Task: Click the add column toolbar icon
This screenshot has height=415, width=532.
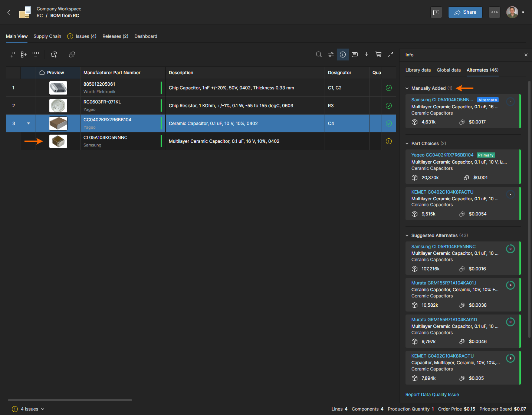Action: pos(24,55)
